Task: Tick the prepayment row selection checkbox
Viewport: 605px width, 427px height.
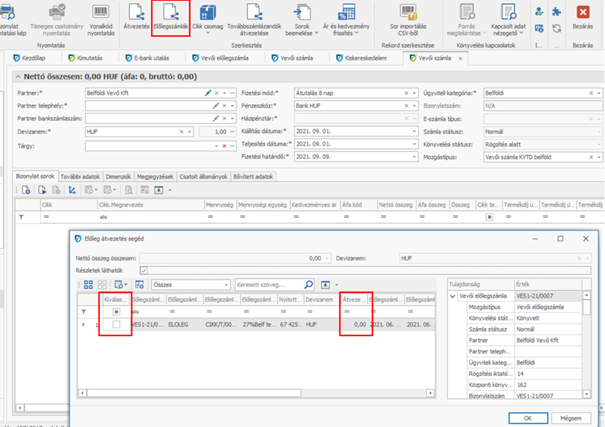Action: click(116, 325)
